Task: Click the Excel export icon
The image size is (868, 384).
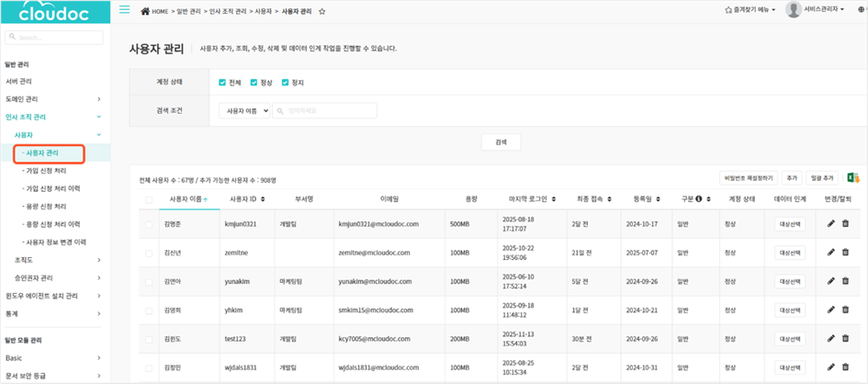Action: coord(852,177)
